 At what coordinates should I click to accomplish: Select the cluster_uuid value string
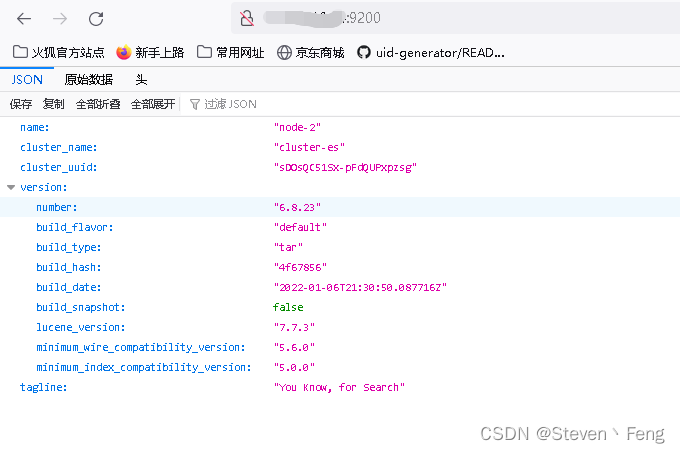tap(345, 167)
